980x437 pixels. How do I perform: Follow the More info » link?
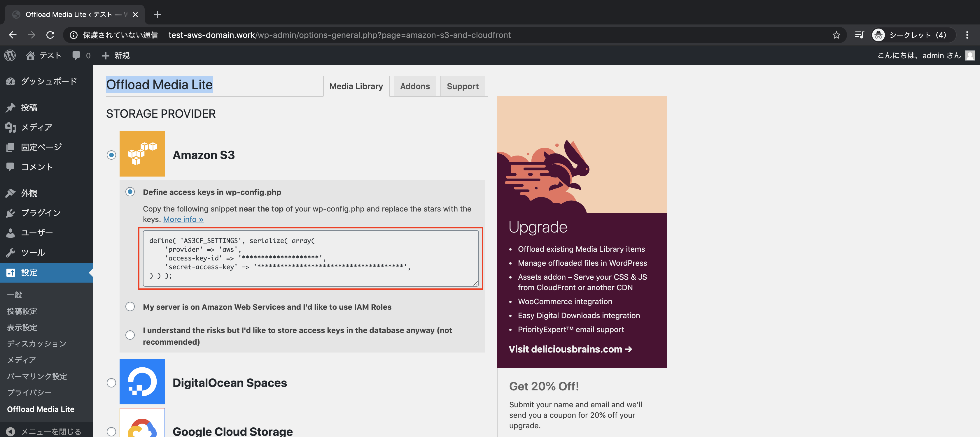click(x=183, y=219)
